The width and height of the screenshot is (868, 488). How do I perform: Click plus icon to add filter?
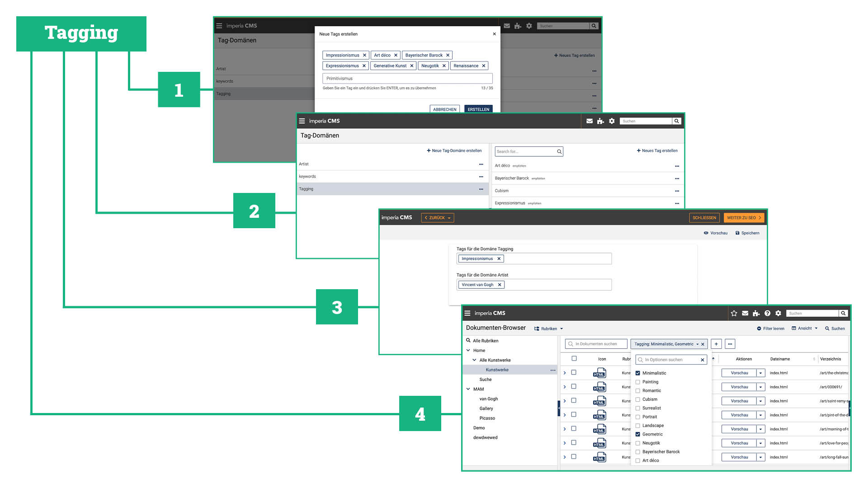716,344
